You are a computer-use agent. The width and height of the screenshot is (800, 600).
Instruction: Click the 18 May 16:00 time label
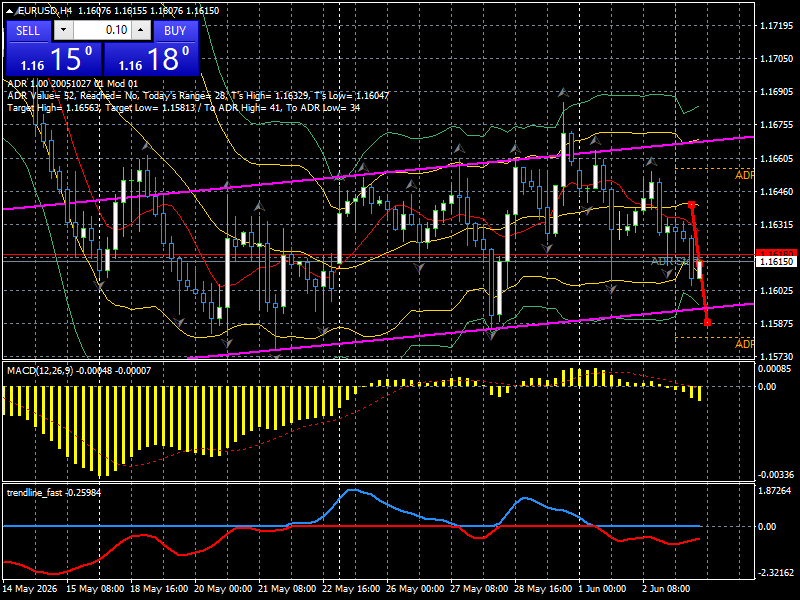[159, 589]
